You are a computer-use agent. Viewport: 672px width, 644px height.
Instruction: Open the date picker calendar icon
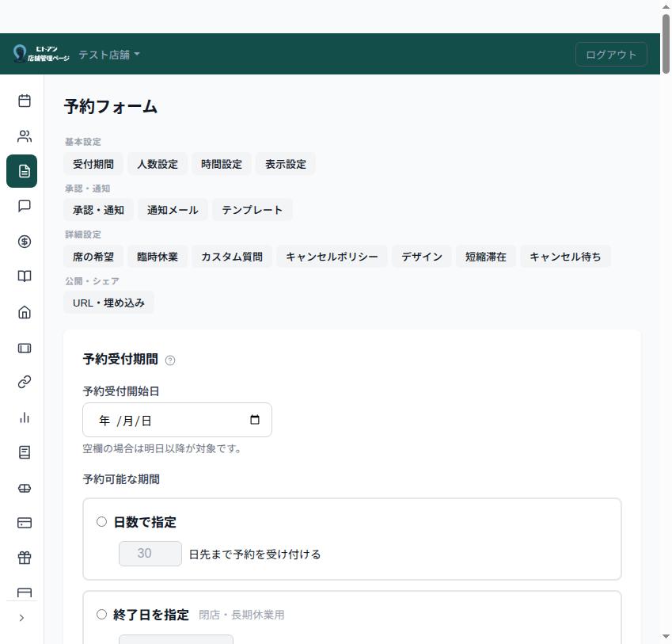(x=255, y=420)
